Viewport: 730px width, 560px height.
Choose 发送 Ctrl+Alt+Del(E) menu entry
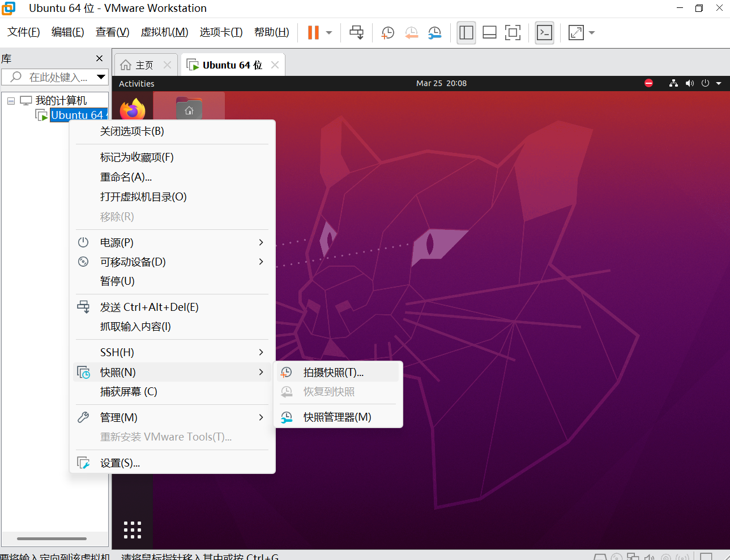172,307
